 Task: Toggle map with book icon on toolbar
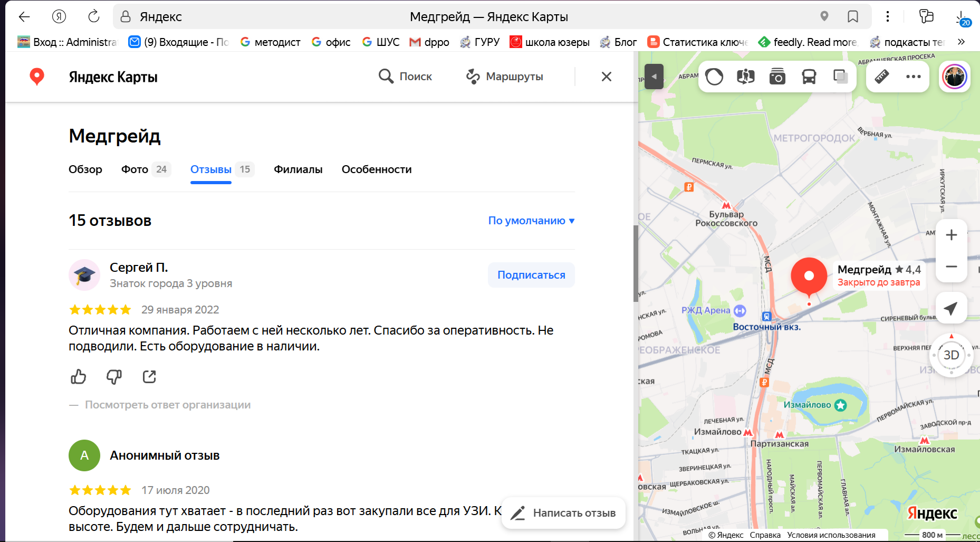pos(746,77)
